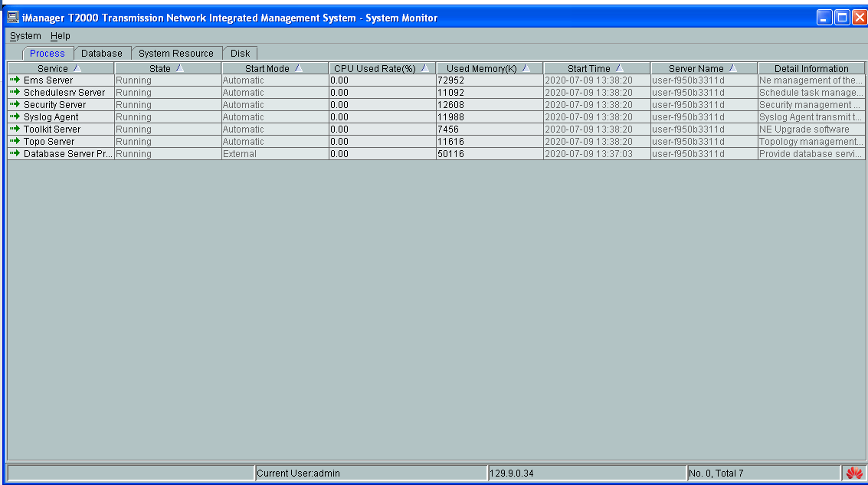This screenshot has height=485, width=868.
Task: Sort by the Start Time column arrow
Action: 620,68
